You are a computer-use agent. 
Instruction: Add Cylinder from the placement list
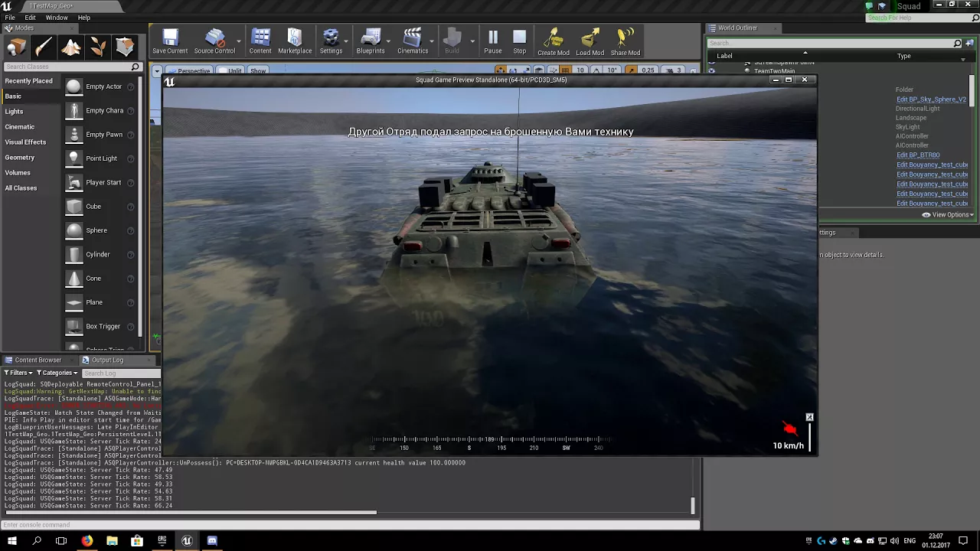[100, 254]
